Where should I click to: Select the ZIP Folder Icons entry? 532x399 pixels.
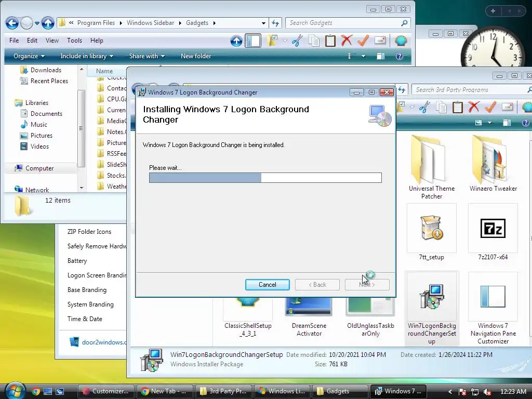(89, 231)
